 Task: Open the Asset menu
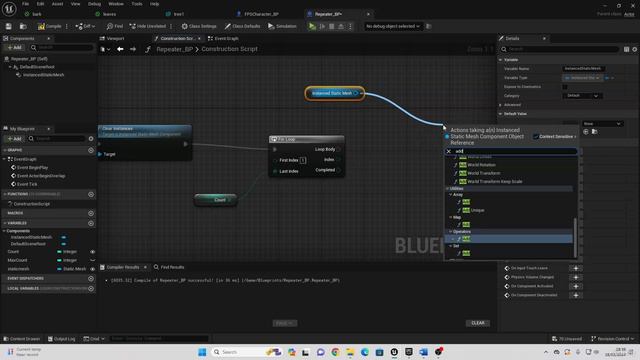tap(58, 4)
